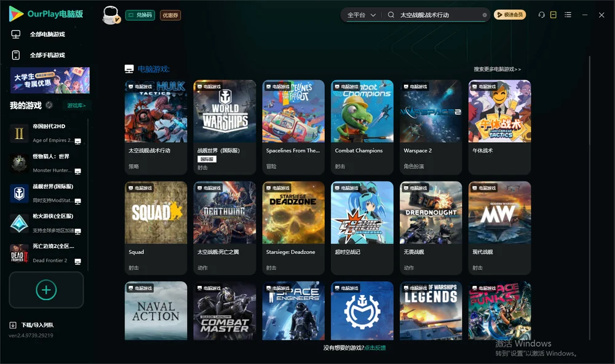Open the 午休战术 game card
This screenshot has width=615, height=364.
pyautogui.click(x=499, y=127)
